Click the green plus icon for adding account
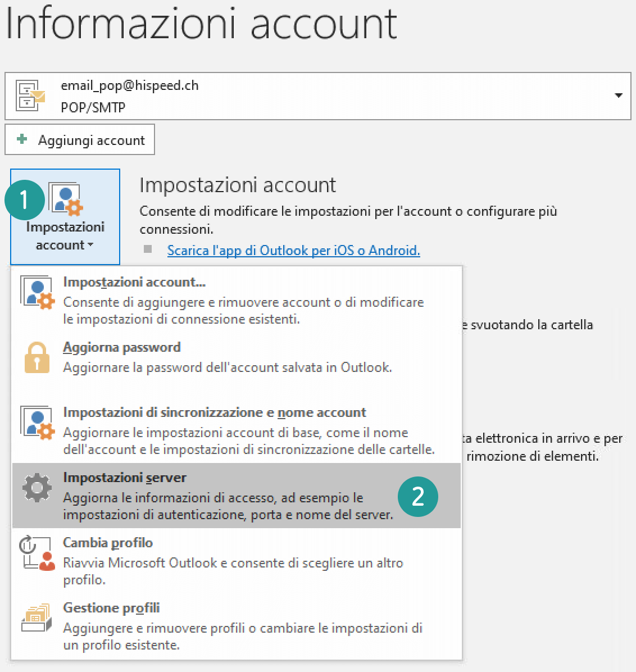Screen dimensions: 636x672 [22, 139]
